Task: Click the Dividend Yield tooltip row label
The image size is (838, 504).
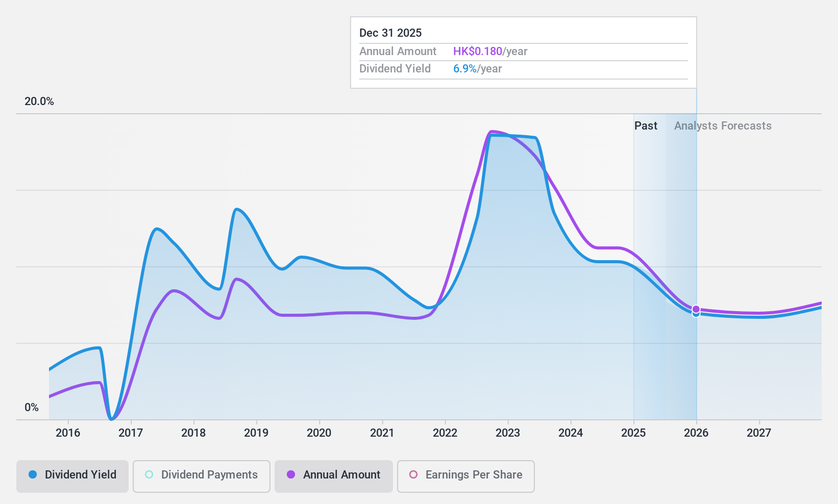Action: coord(395,69)
